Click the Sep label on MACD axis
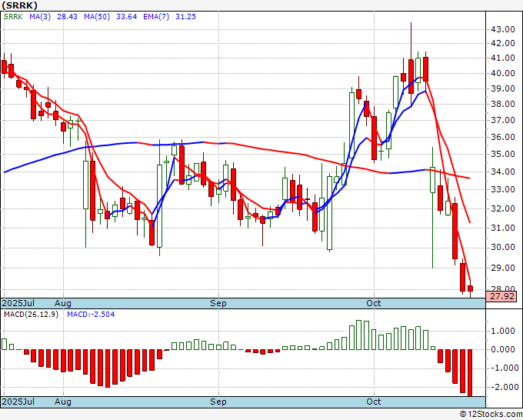Screen dimensions: 523x420 218,402
